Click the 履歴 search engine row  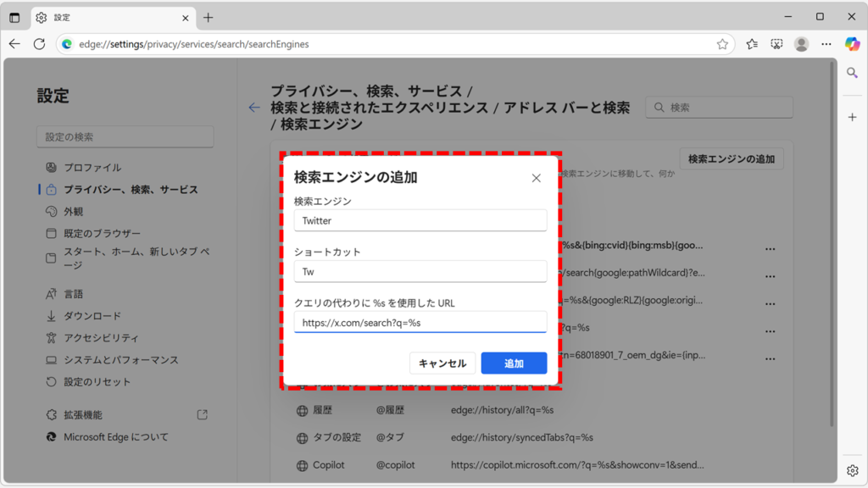coord(532,410)
